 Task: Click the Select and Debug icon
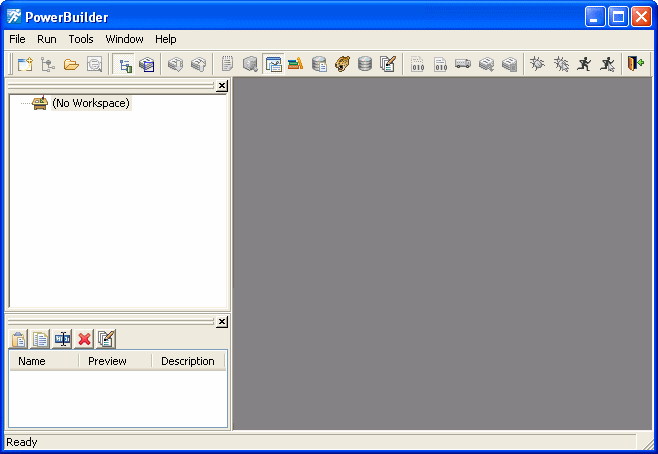pyautogui.click(x=561, y=64)
